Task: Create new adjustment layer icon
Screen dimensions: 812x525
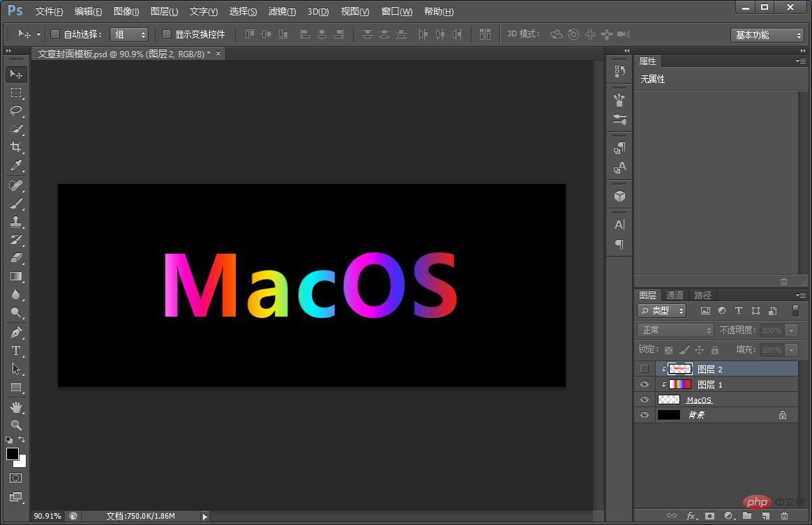Action: (728, 516)
